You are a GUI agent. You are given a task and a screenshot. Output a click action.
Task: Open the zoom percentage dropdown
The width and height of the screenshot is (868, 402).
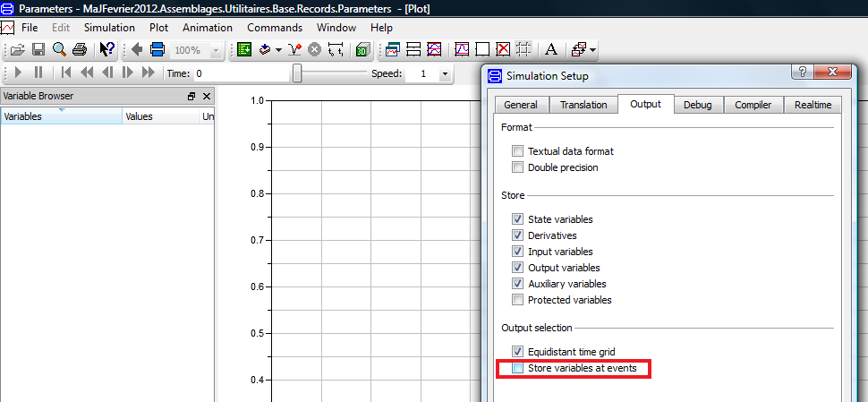point(215,50)
